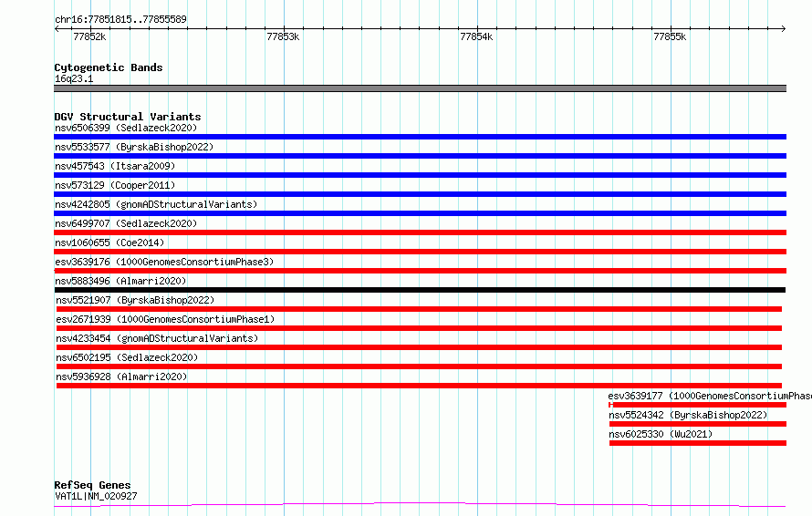The height and width of the screenshot is (516, 812).
Task: Open nsv6502195 (Sedlazeck2020) variant label
Action: click(x=127, y=357)
